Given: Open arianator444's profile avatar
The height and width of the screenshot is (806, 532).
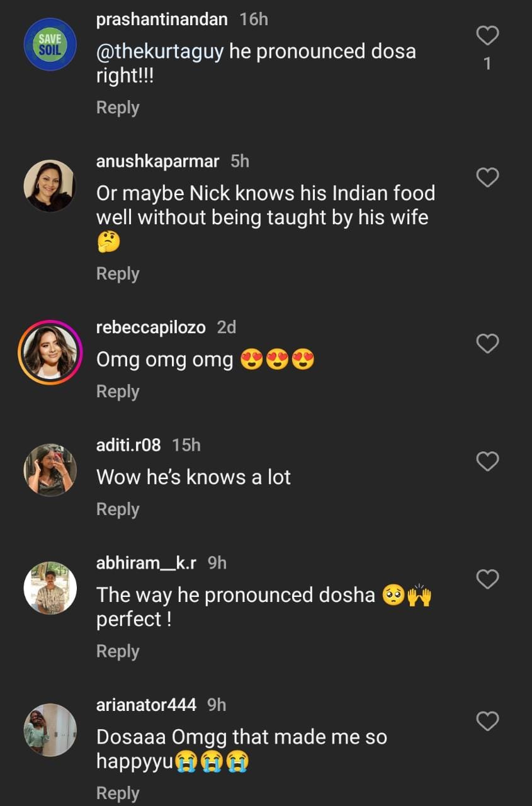Looking at the screenshot, I should tap(50, 729).
